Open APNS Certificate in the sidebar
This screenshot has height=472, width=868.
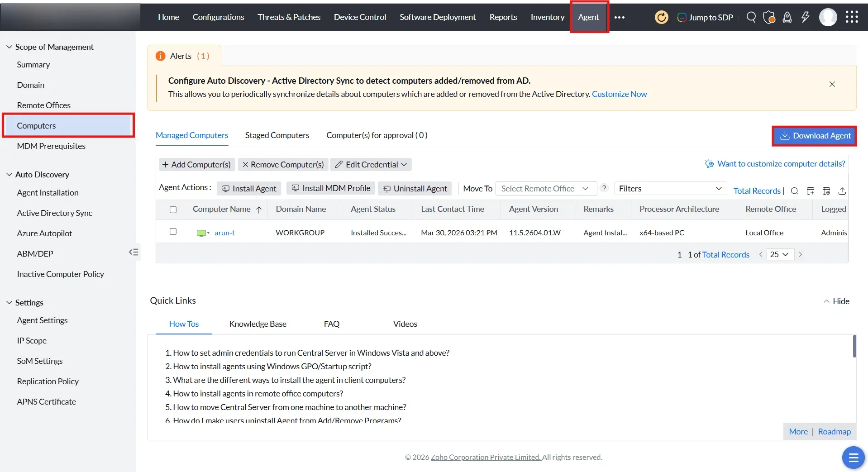(x=47, y=401)
